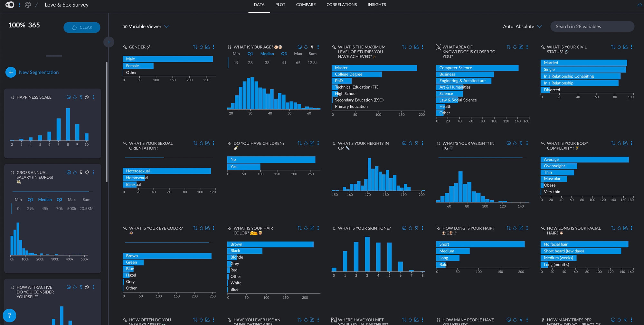Edit the area of knowledge variable
The height and width of the screenshot is (325, 644).
pyautogui.click(x=521, y=47)
